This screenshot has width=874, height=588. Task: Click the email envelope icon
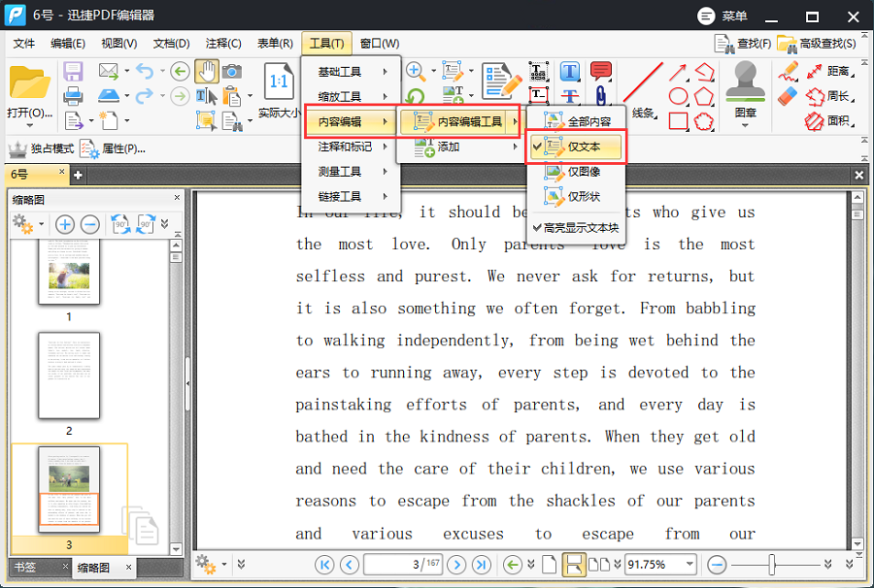click(x=109, y=71)
